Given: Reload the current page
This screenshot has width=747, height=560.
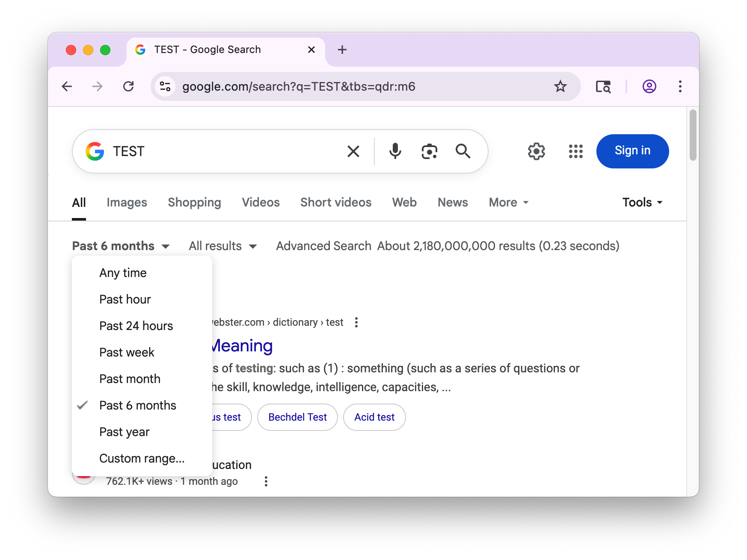Looking at the screenshot, I should [x=128, y=87].
